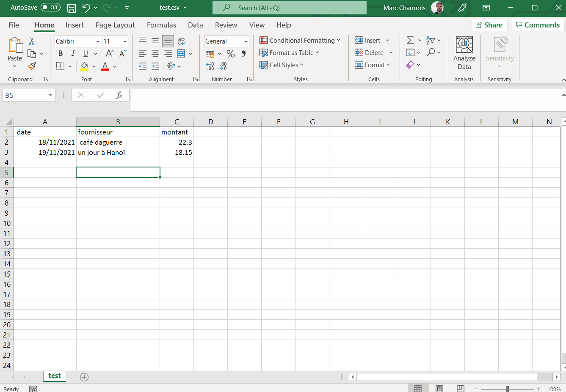Switch to the Insert ribbon tab
Image resolution: width=566 pixels, height=392 pixels.
(x=75, y=25)
